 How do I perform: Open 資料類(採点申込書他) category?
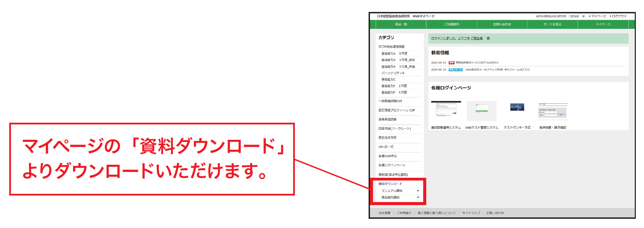pyautogui.click(x=393, y=175)
